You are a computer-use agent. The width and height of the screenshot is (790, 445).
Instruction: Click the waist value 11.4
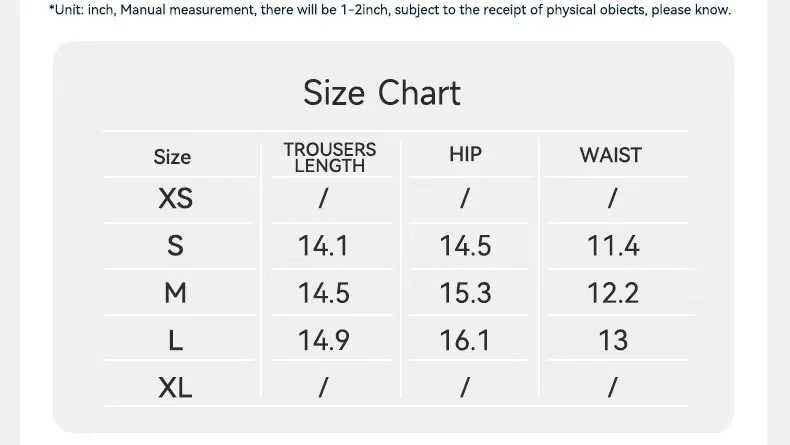[x=613, y=246]
